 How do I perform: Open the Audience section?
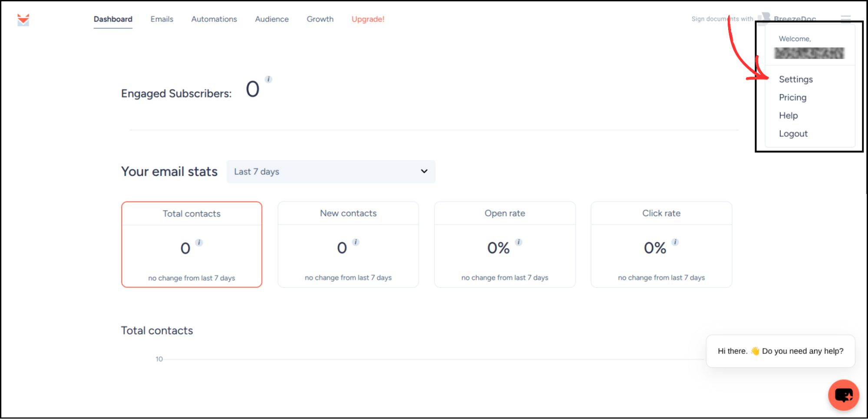(x=272, y=19)
